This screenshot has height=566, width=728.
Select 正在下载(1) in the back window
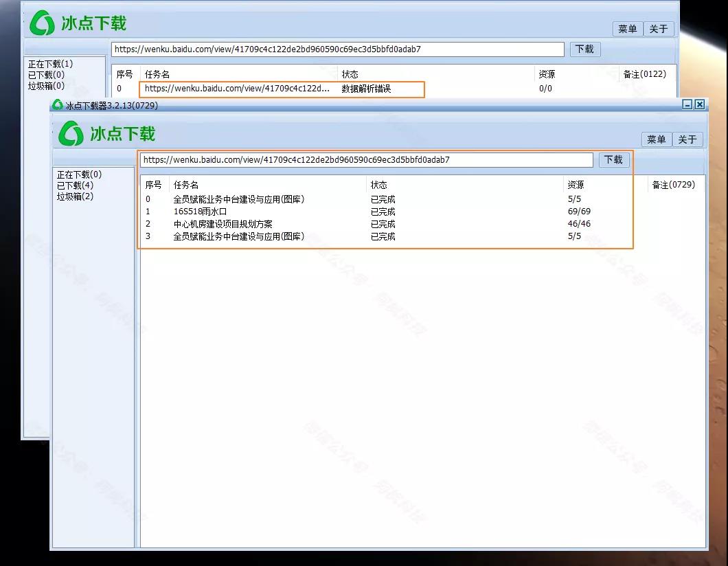[50, 64]
